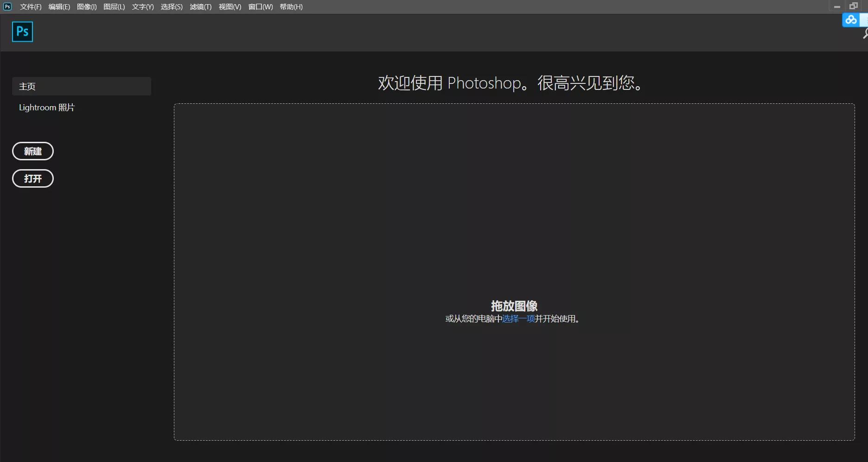Open the 窗口(W) menu
Screen dimensions: 868x462
click(261, 7)
